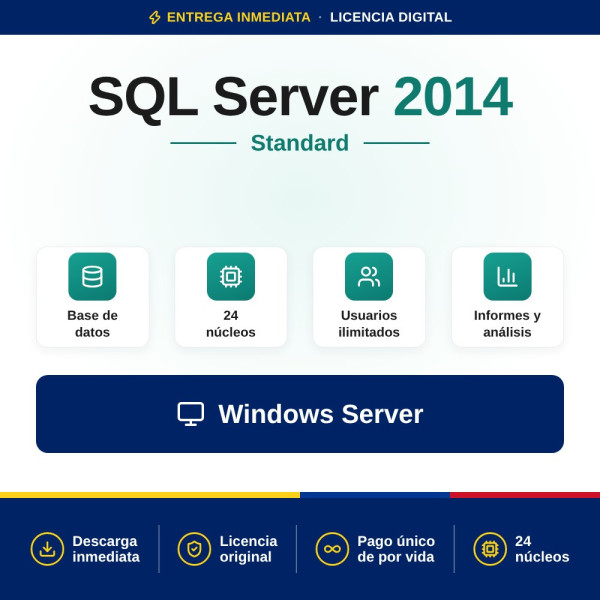Click the lightning bolt icon in top banner
This screenshot has height=600, width=600.
155,17
